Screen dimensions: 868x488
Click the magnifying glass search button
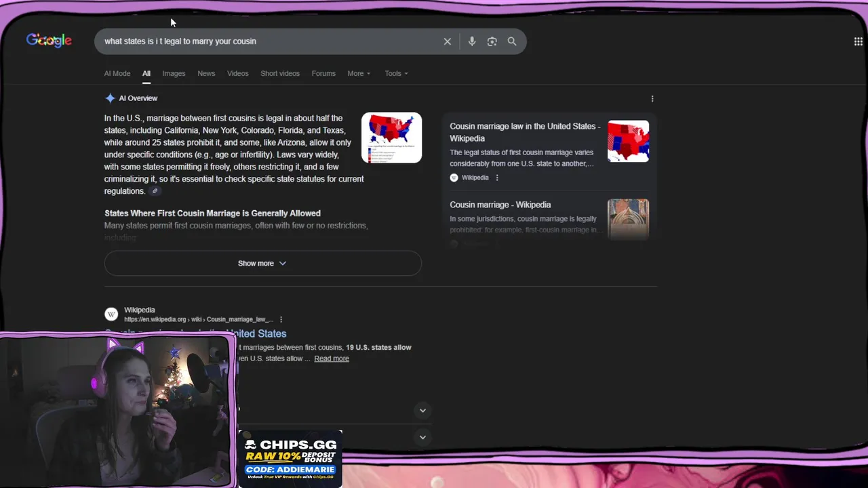tap(512, 41)
